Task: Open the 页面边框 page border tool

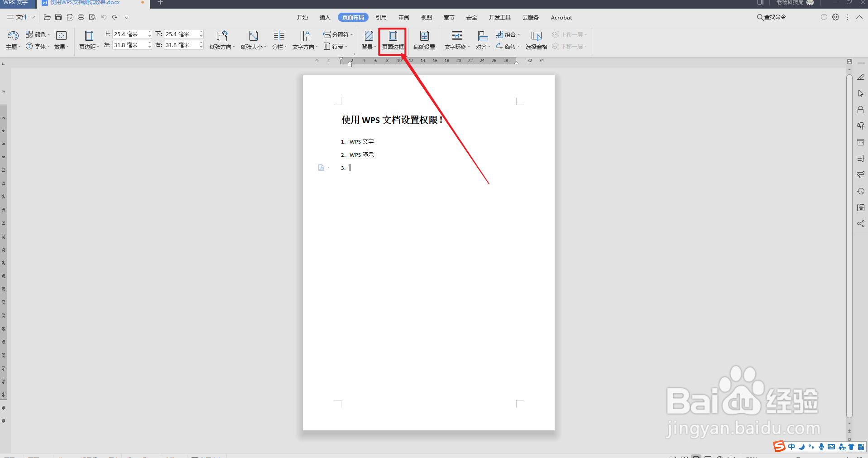Action: [x=393, y=40]
